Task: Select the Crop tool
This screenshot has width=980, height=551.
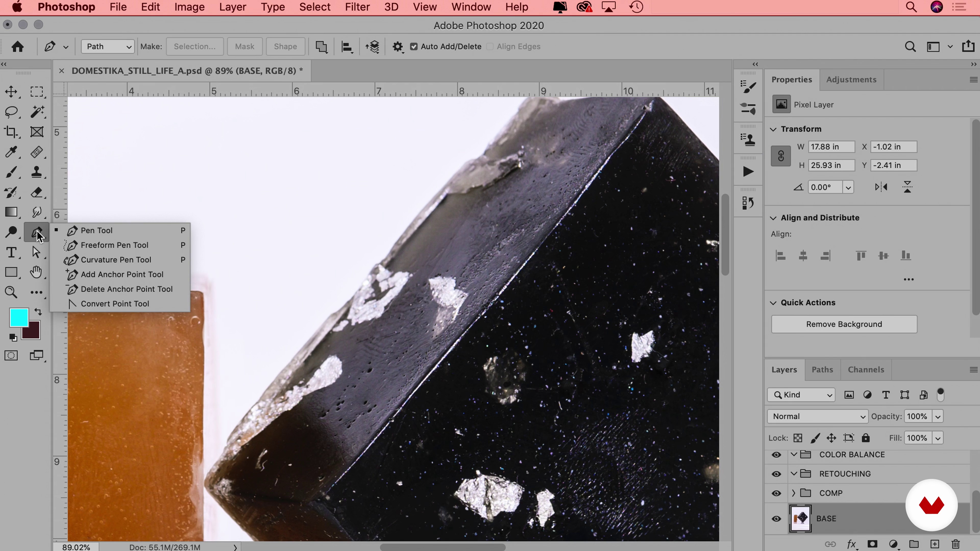Action: [x=11, y=132]
